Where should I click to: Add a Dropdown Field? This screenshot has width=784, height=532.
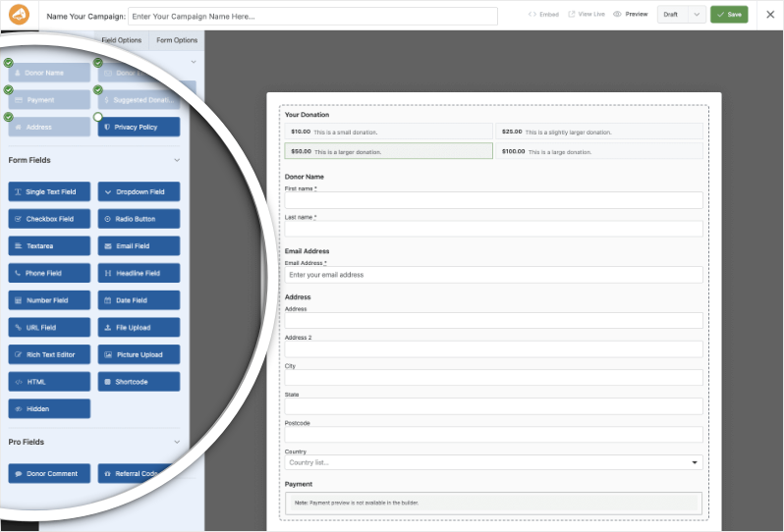[139, 191]
